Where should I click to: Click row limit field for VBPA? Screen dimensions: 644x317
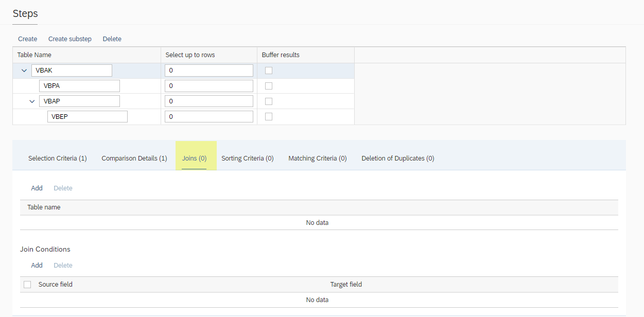[x=209, y=86]
